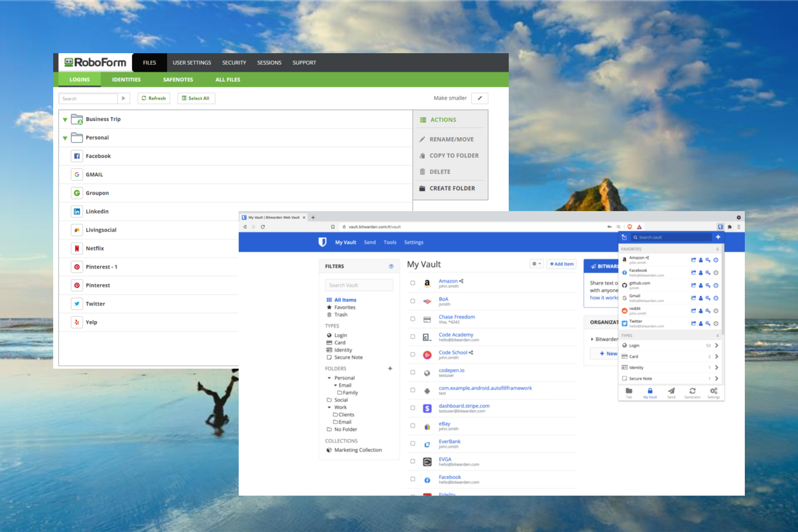Viewport: 798px width, 532px height.
Task: Tick the Code School checkbox
Action: pos(413,355)
